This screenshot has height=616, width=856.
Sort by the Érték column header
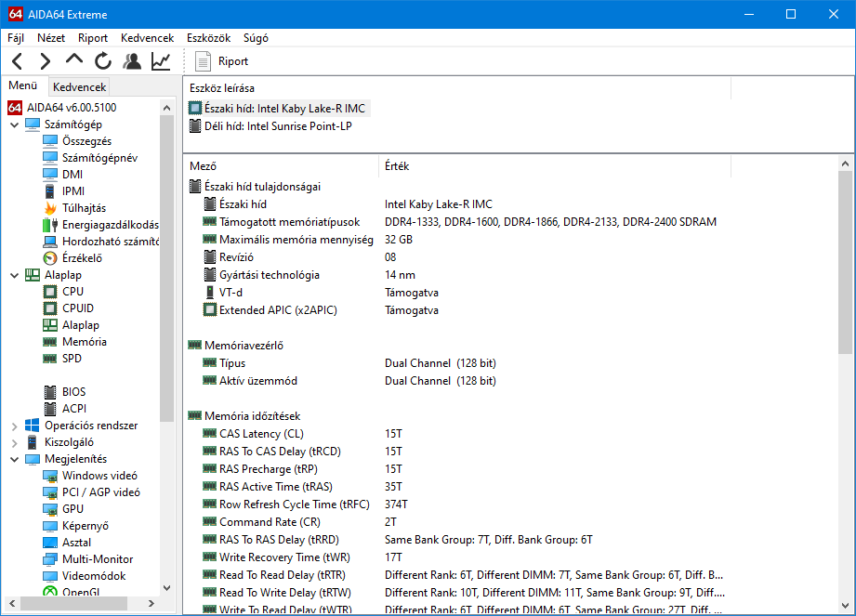pos(554,166)
